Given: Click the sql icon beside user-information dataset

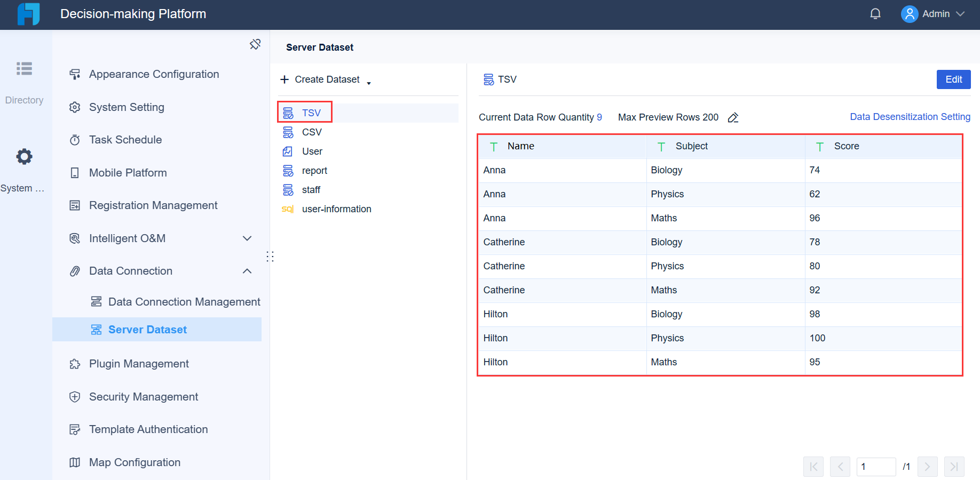Looking at the screenshot, I should coord(288,209).
